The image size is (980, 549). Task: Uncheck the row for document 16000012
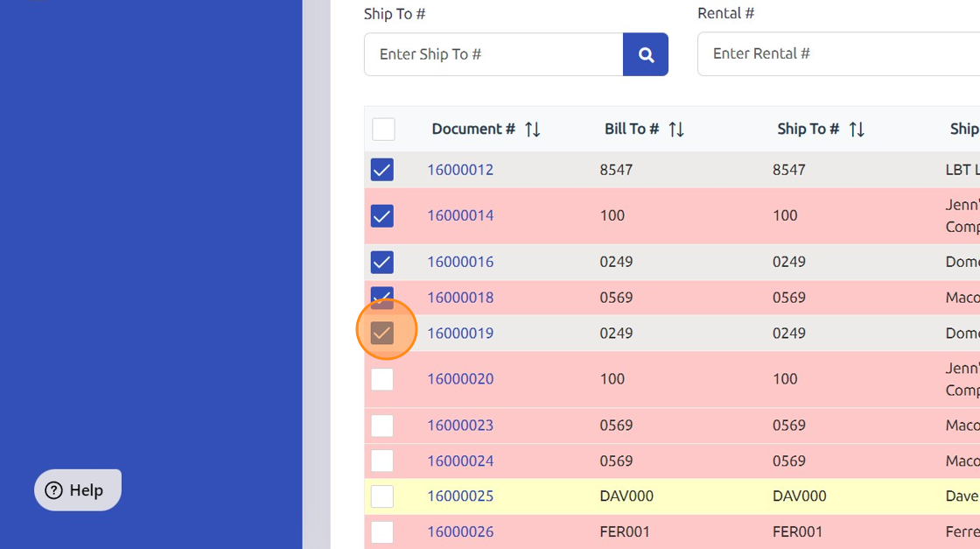point(382,170)
